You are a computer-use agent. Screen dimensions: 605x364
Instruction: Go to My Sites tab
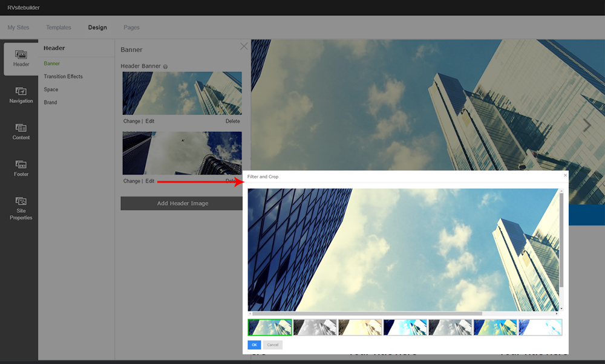coord(18,27)
